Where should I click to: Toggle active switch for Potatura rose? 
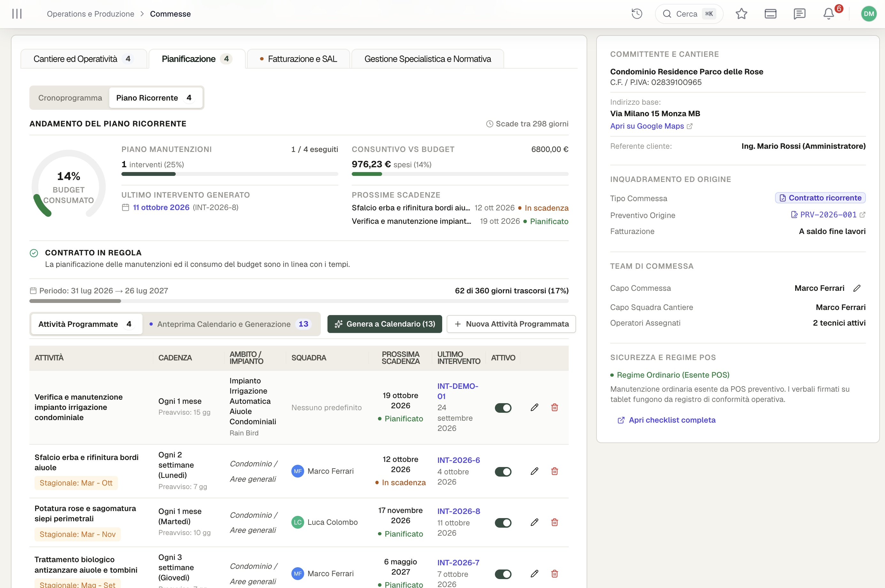503,522
